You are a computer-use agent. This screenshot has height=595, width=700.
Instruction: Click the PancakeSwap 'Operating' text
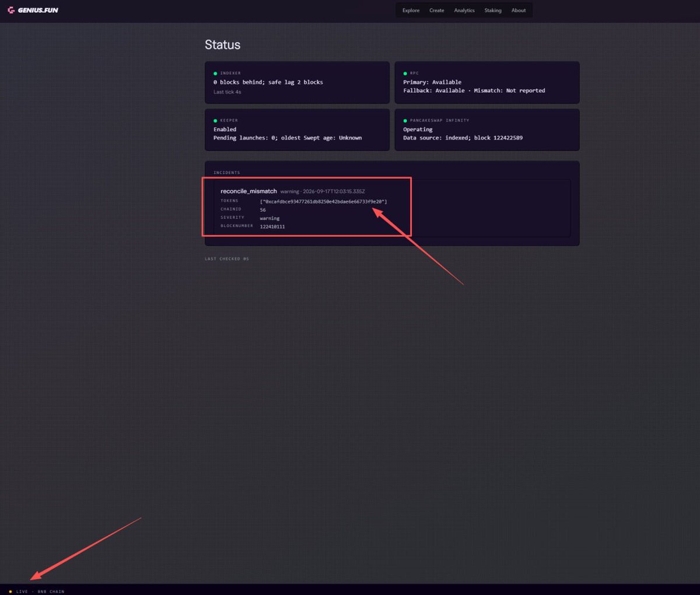[418, 129]
